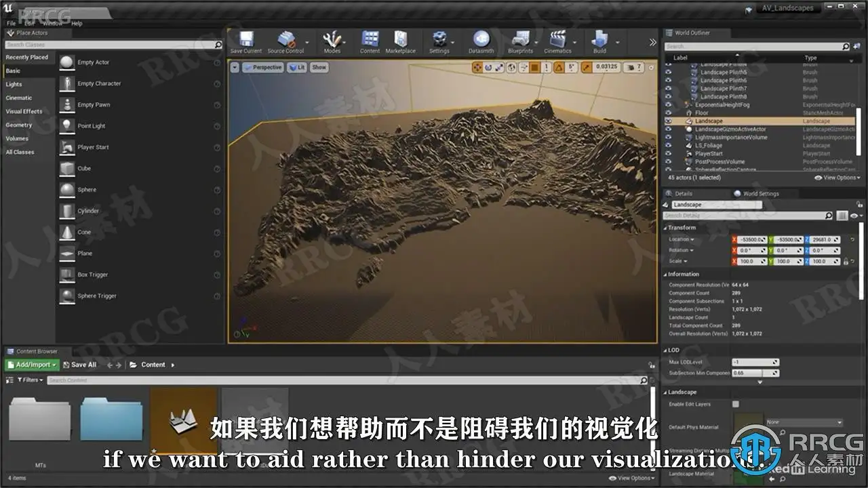This screenshot has height=488, width=868.
Task: Open the Blueprints toolbar button
Action: 520,42
